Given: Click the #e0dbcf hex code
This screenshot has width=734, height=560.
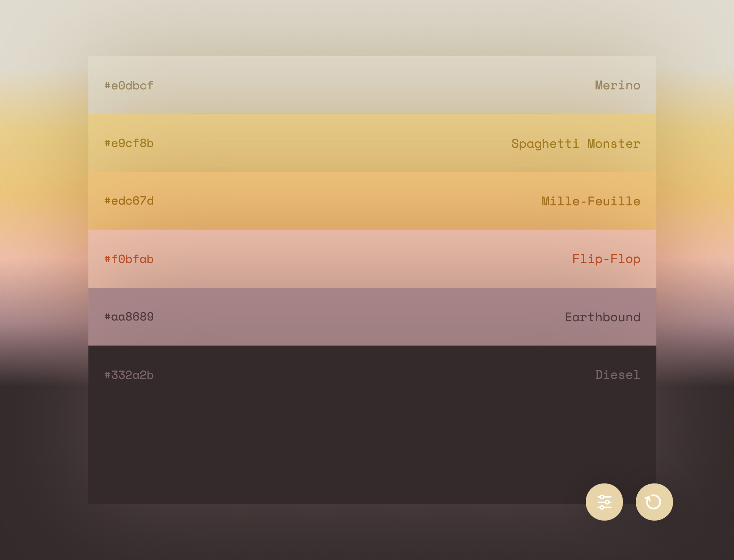Looking at the screenshot, I should point(129,86).
